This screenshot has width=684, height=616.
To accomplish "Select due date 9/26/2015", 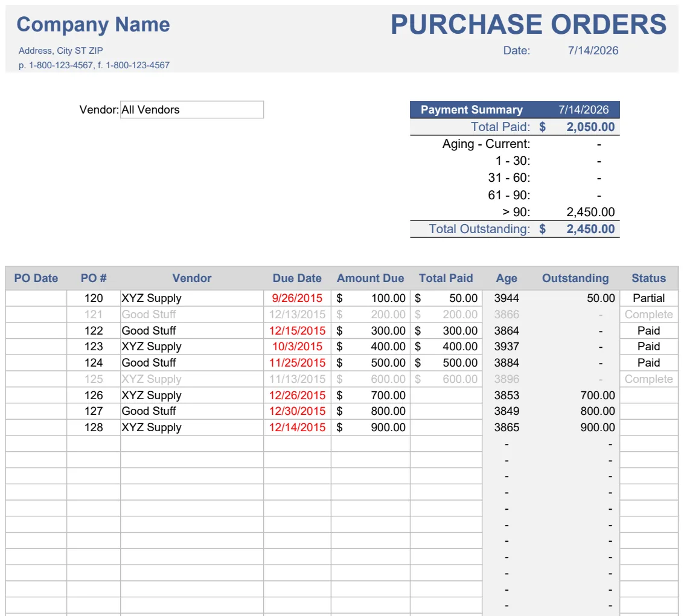I will [297, 298].
